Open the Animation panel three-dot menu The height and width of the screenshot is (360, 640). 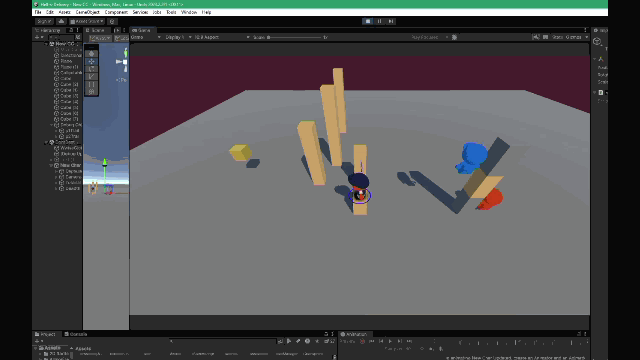click(x=585, y=334)
